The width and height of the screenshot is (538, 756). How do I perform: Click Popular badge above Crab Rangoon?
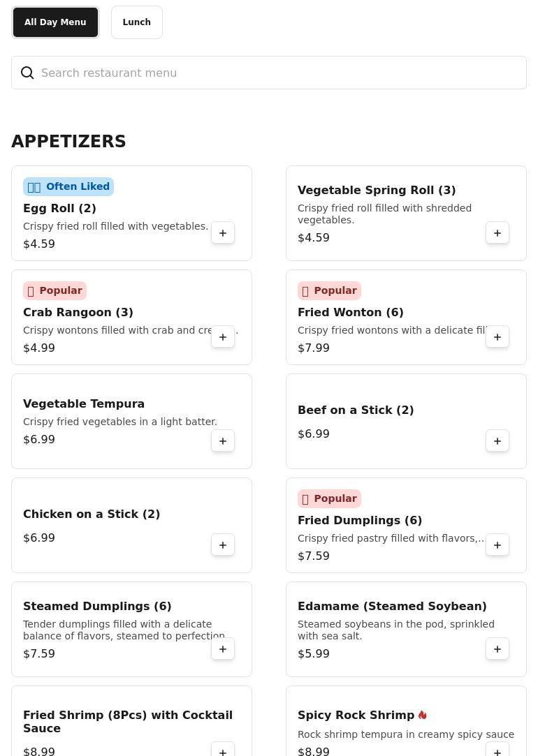pyautogui.click(x=55, y=290)
